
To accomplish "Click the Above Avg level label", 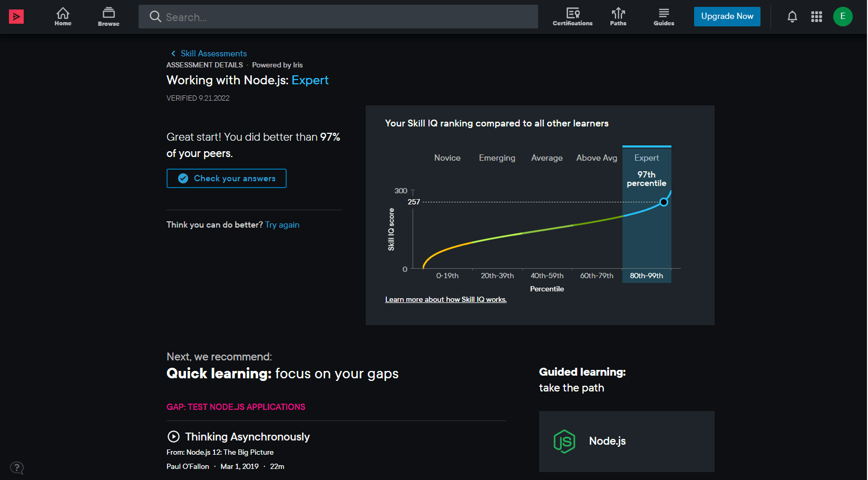I will point(597,158).
